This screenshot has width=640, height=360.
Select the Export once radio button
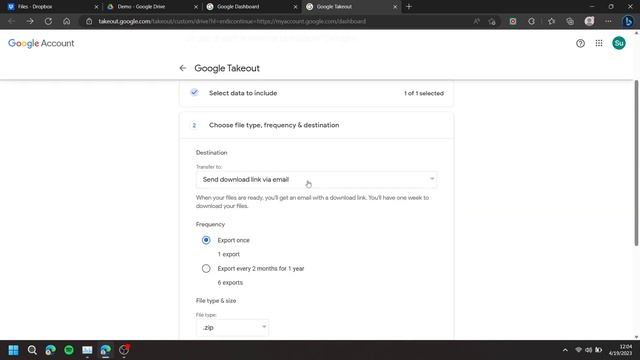(206, 240)
